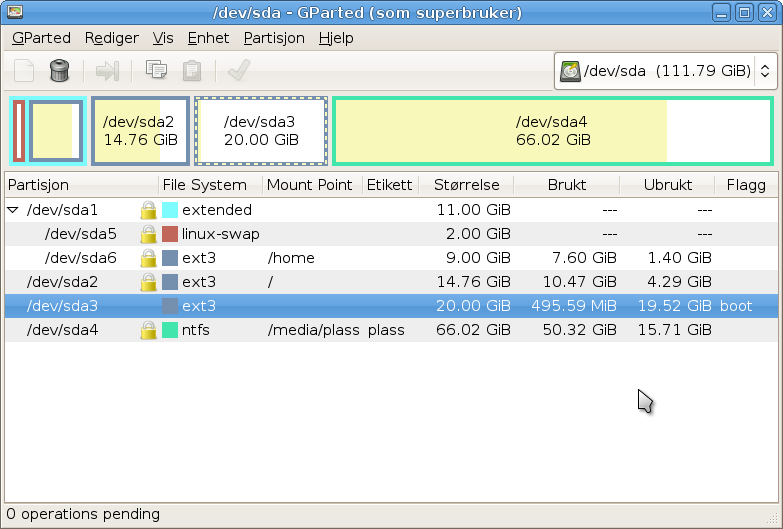Open the Hjelp menu
783x529 pixels.
tap(336, 38)
